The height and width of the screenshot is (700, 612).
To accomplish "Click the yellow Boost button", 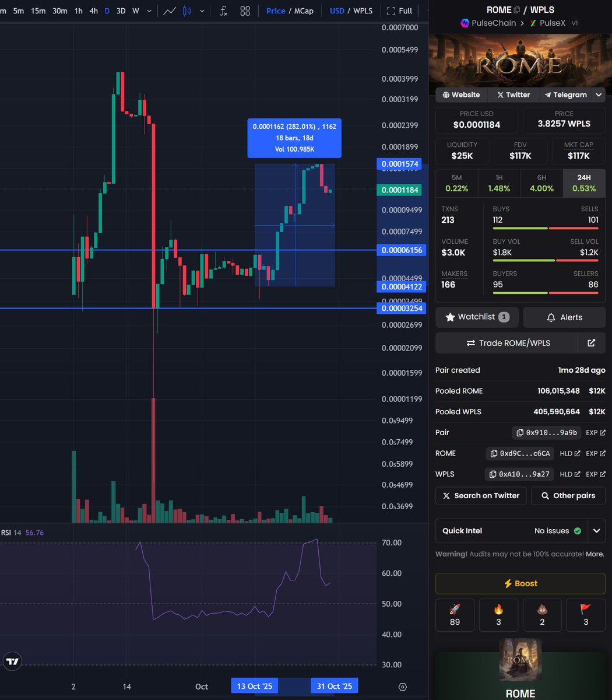I will pos(520,583).
